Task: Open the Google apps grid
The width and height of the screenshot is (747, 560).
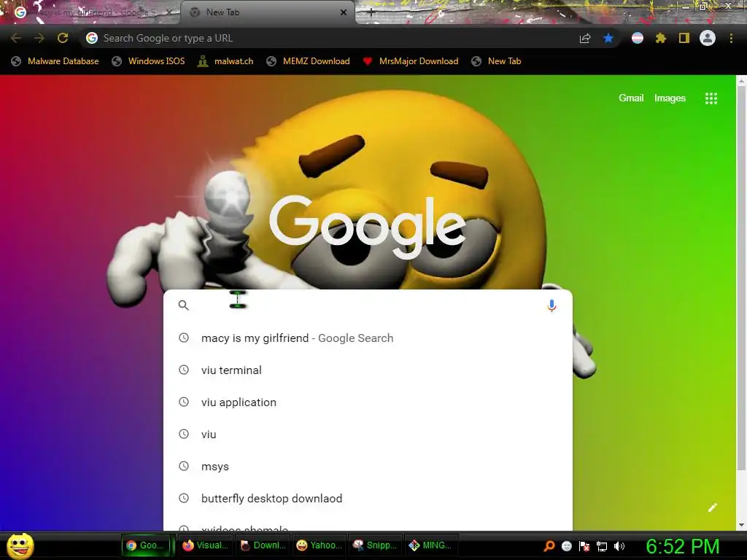Action: (711, 98)
